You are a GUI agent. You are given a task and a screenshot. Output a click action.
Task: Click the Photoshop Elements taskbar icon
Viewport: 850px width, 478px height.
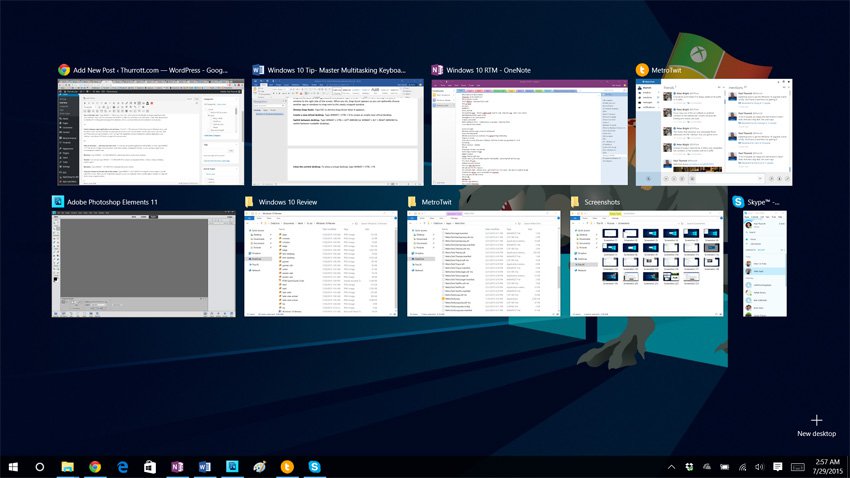coord(232,467)
